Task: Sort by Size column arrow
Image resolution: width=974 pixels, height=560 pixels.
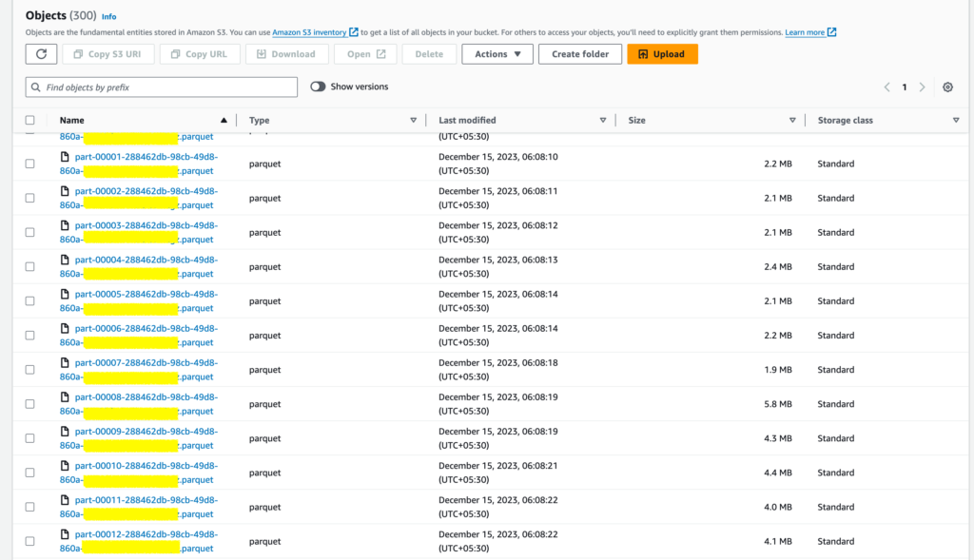Action: 792,121
